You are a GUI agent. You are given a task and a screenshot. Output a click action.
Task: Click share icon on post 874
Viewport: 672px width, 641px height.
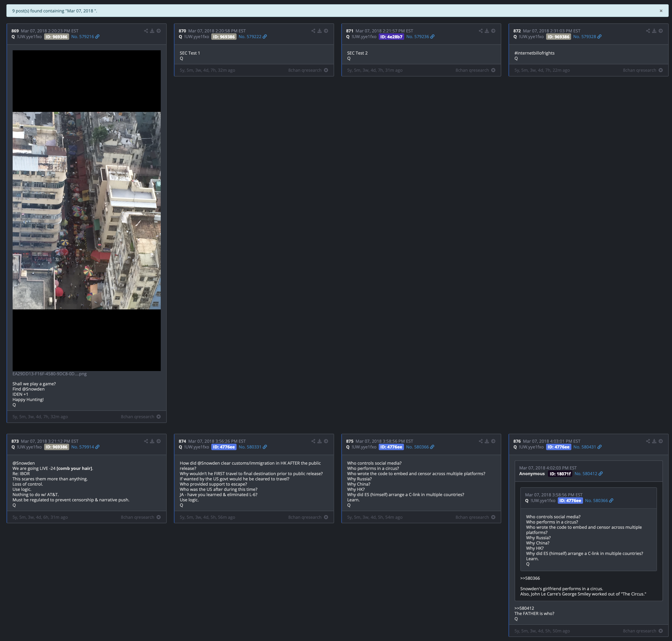(313, 441)
